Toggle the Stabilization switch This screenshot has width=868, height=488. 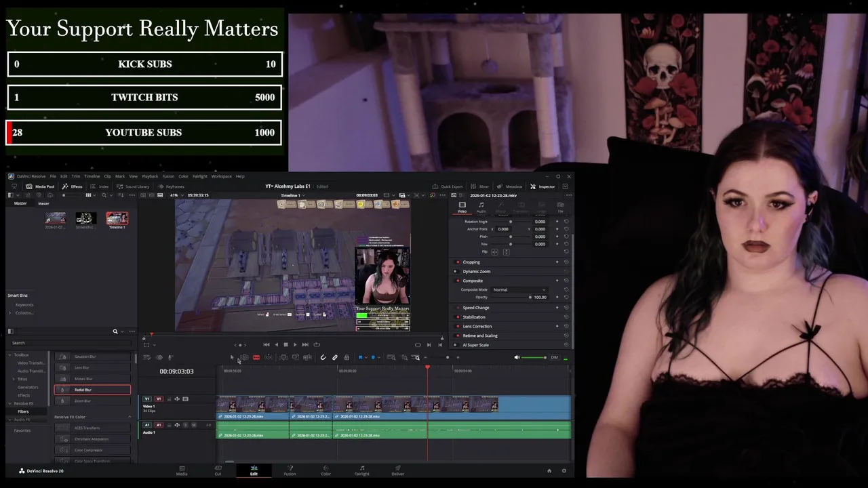coord(457,317)
